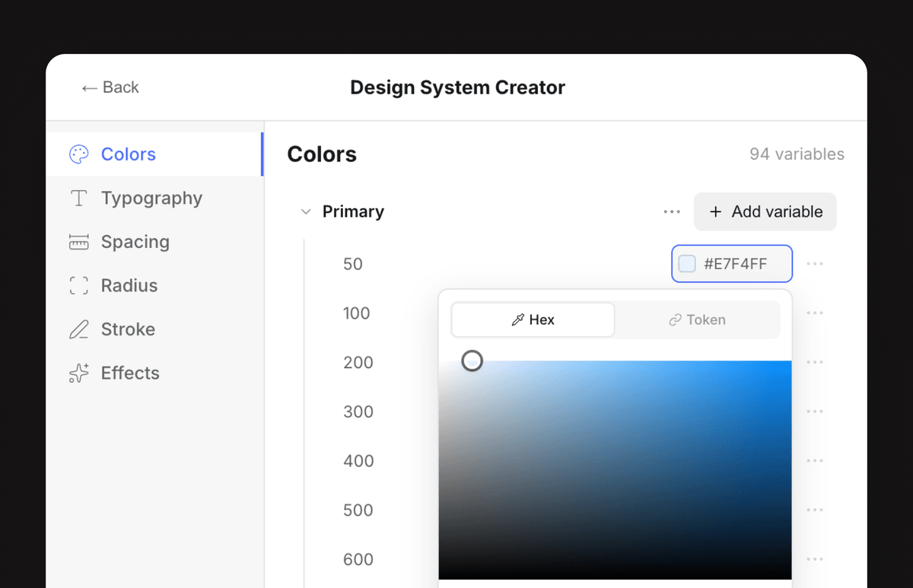Click the Spacing ruler icon
Image resolution: width=913 pixels, height=588 pixels.
pyautogui.click(x=79, y=242)
